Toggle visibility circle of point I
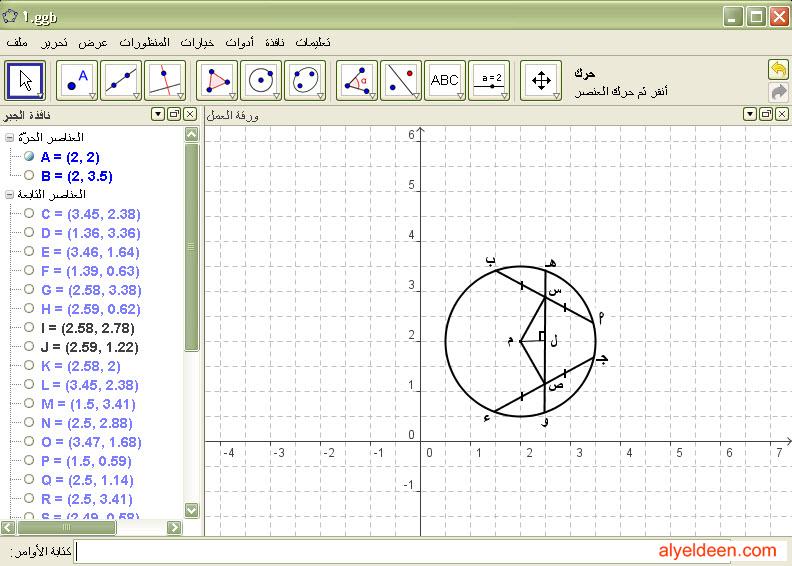Image resolution: width=792 pixels, height=566 pixels. coord(29,327)
